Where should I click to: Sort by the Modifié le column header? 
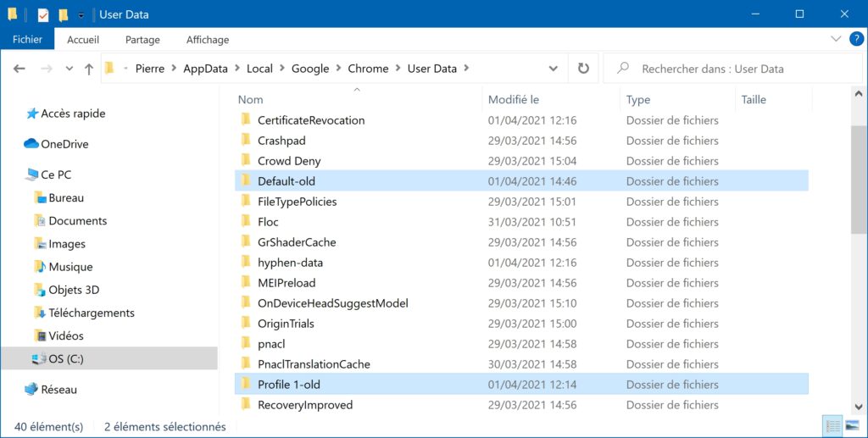click(x=513, y=100)
